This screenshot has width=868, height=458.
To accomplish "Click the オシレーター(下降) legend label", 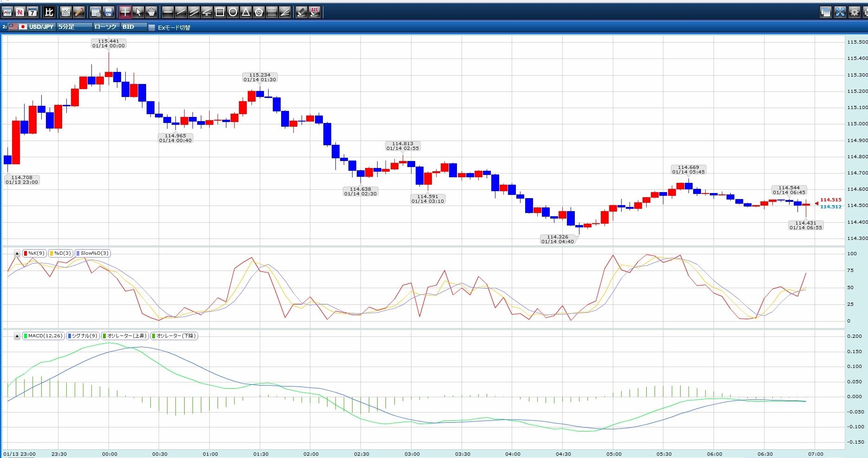I will [174, 336].
